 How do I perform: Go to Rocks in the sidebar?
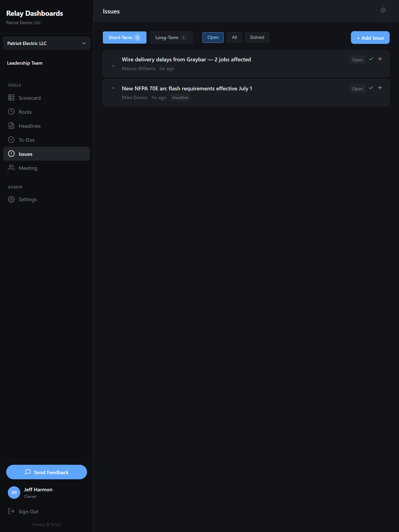click(x=46, y=112)
